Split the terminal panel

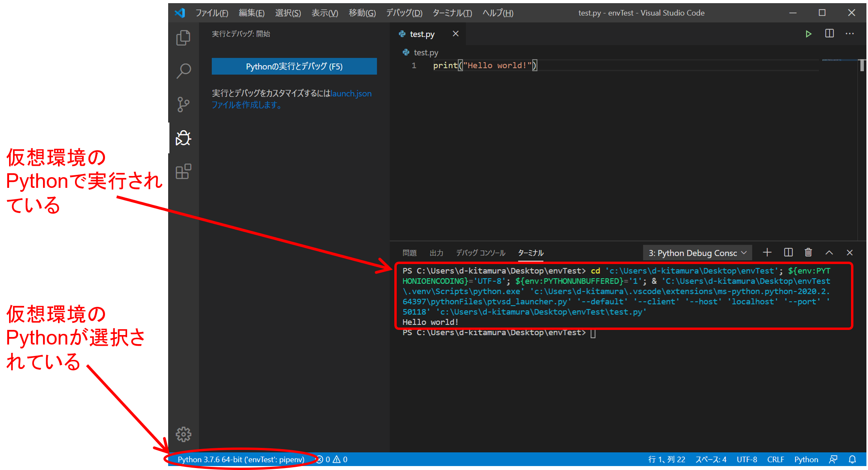click(x=788, y=253)
